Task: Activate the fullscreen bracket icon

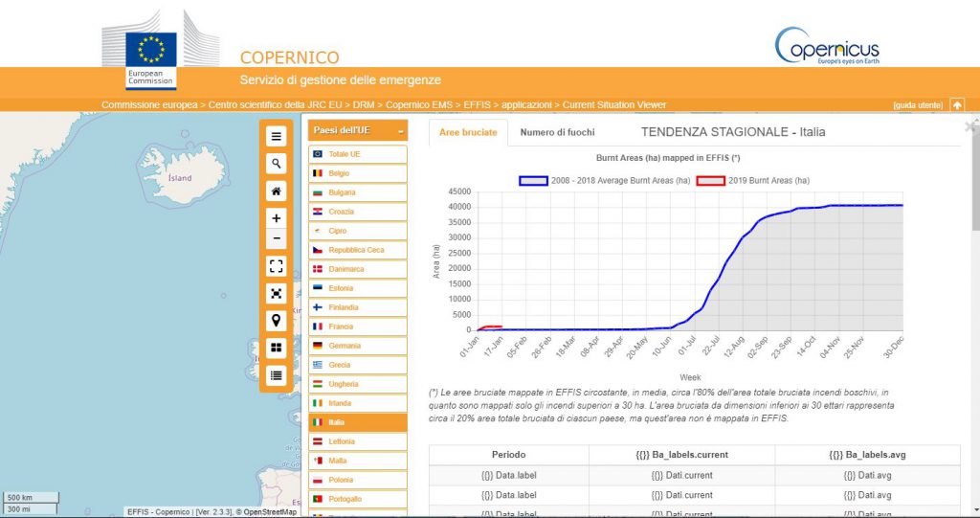Action: (276, 266)
